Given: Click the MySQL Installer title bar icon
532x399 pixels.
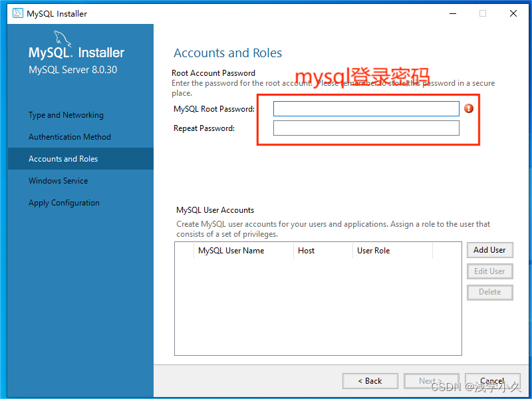Looking at the screenshot, I should click(x=18, y=13).
